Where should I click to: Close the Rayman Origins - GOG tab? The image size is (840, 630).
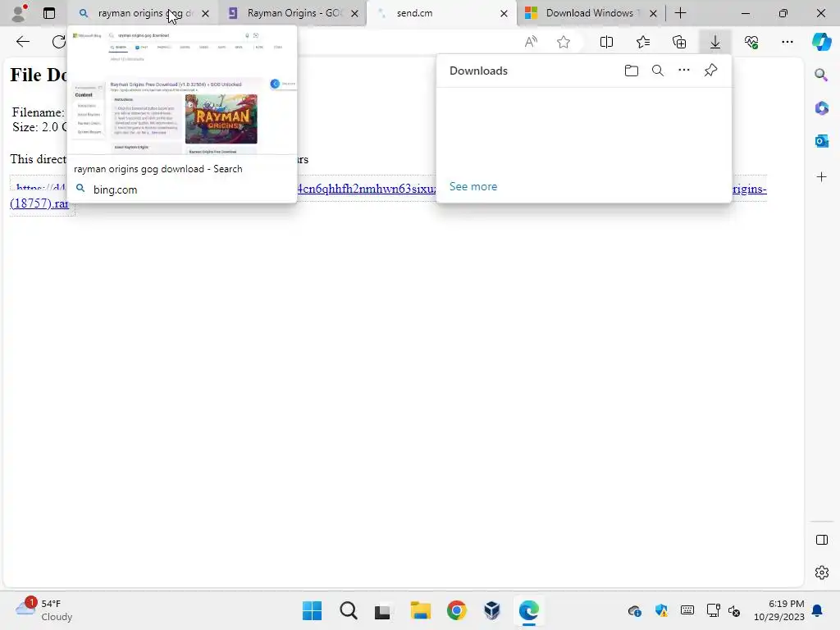point(354,13)
